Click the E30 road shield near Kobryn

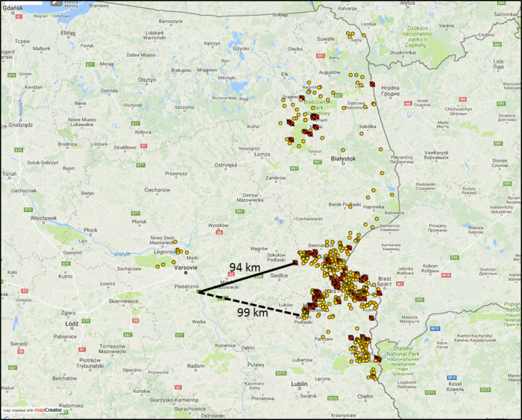454,257
